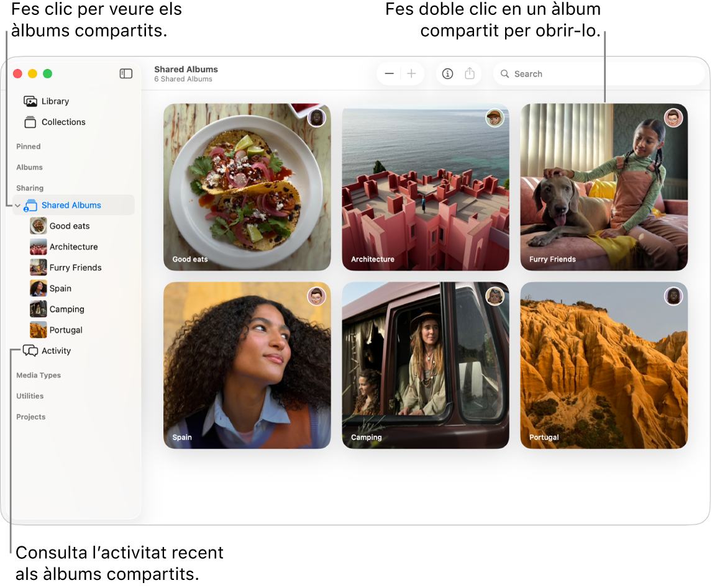This screenshot has width=712, height=588.
Task: Click the zoom out minus button
Action: coord(389,73)
